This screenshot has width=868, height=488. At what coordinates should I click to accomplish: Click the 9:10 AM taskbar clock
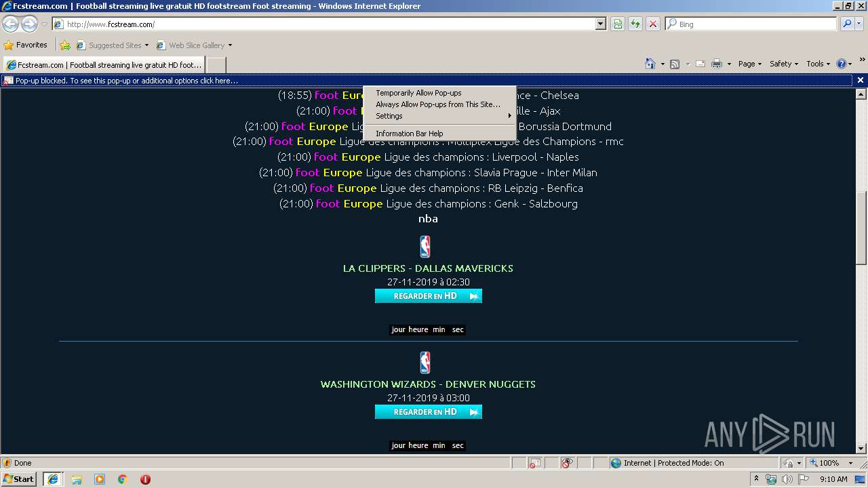833,479
